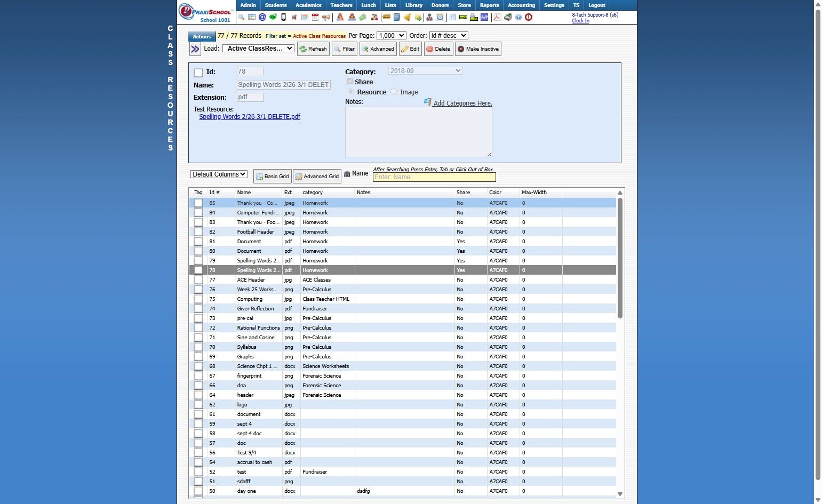The height and width of the screenshot is (504, 822).
Task: Click the A/P accounting icon
Action: 484,17
